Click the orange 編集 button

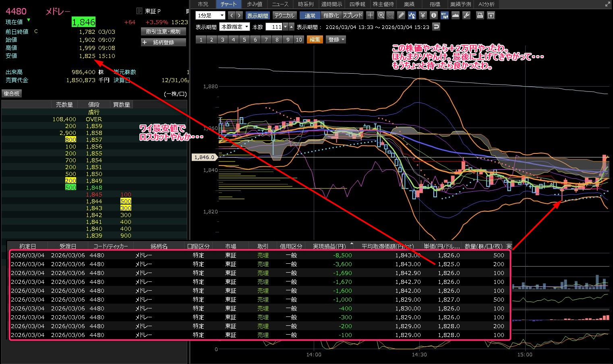click(315, 39)
